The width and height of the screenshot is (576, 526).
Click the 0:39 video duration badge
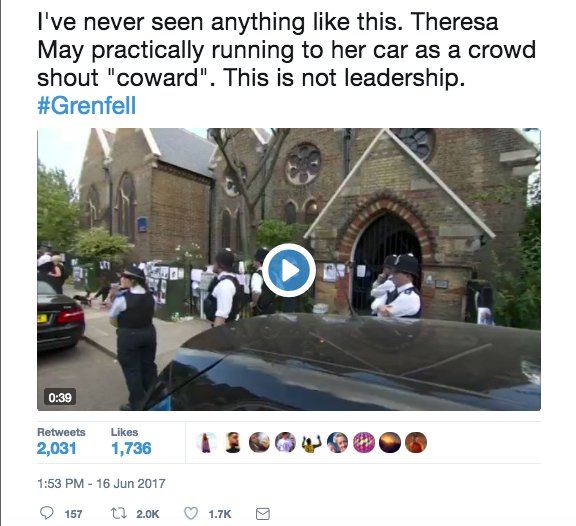(x=60, y=397)
